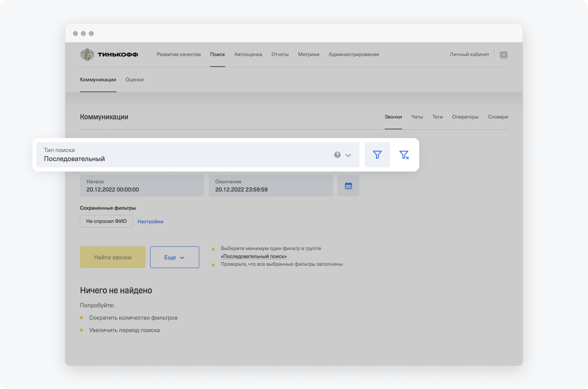Switch to Оценки sub-tab
The height and width of the screenshot is (389, 588).
[134, 80]
